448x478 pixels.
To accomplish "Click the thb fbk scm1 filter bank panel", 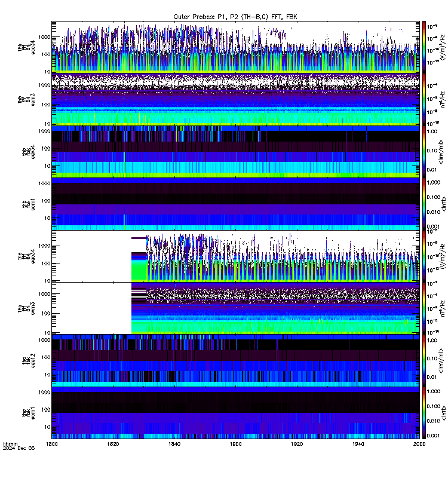I will 235,204.
